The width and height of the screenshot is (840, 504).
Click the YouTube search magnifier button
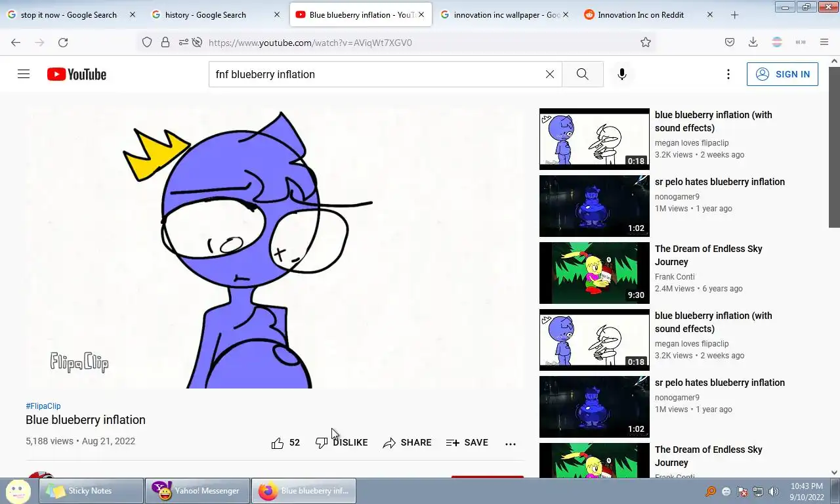[582, 74]
